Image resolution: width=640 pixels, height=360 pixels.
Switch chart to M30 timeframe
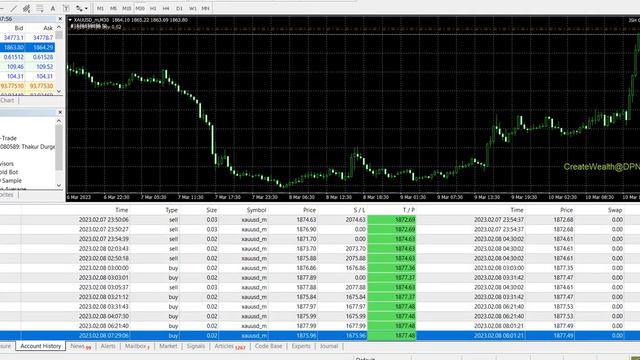[140, 8]
